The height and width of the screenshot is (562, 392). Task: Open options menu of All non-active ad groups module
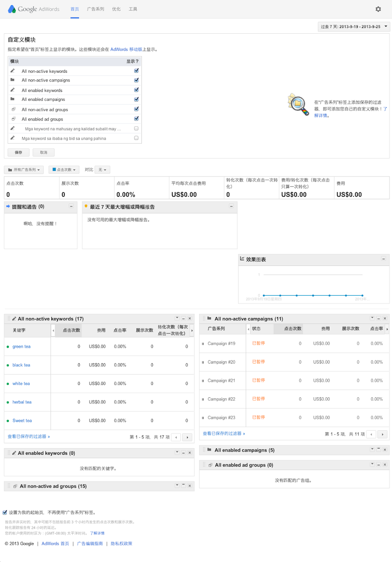177,485
